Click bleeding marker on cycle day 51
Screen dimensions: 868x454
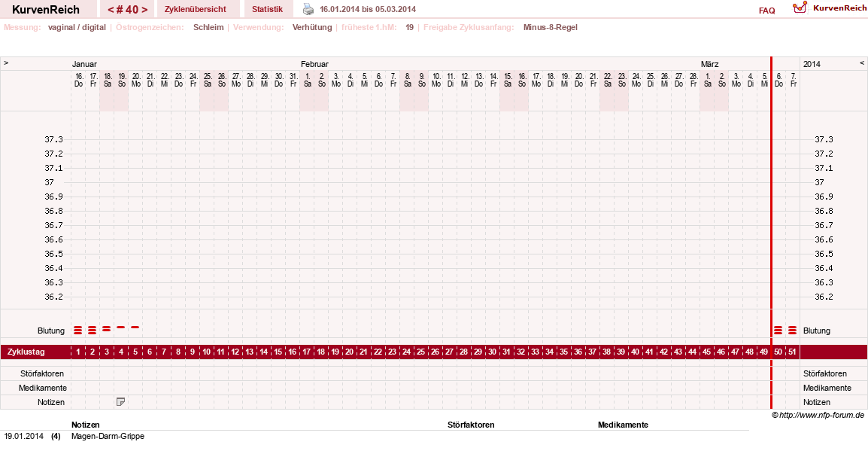(x=793, y=331)
